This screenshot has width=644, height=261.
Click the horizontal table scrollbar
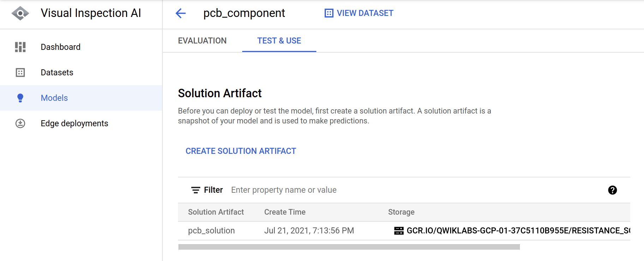click(349, 247)
